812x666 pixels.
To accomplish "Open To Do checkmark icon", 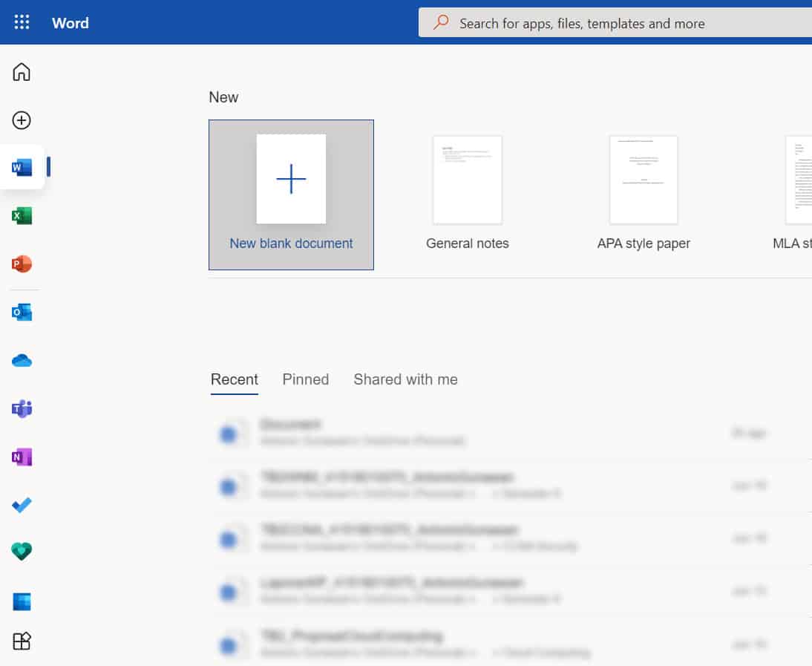I will pos(22,505).
